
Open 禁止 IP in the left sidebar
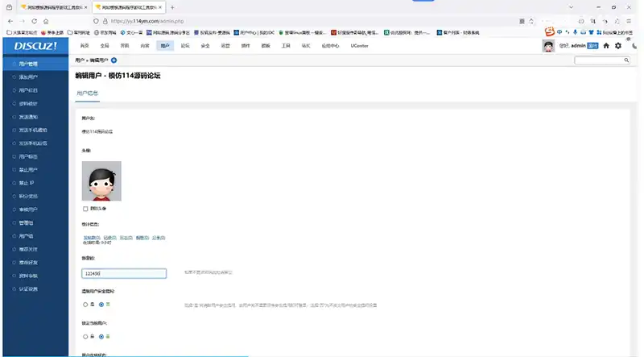click(x=27, y=183)
